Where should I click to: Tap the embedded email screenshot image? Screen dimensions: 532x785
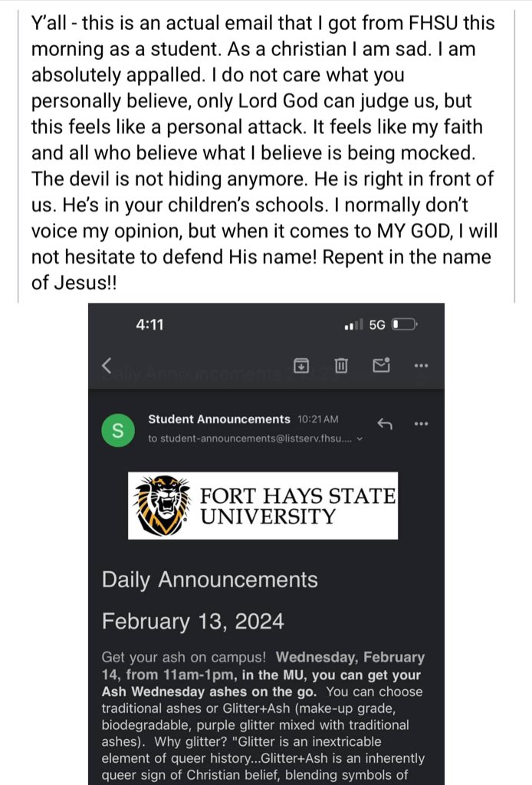click(266, 544)
